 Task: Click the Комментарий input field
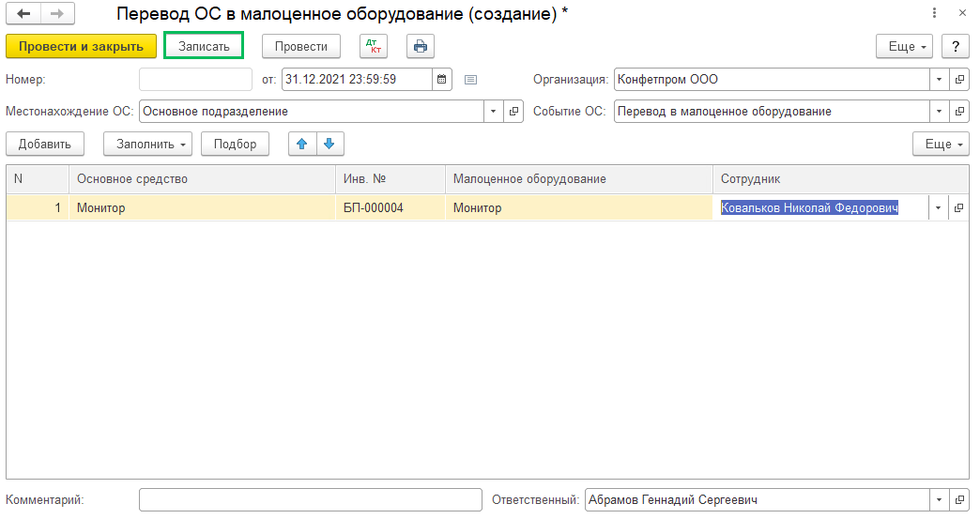pos(311,499)
